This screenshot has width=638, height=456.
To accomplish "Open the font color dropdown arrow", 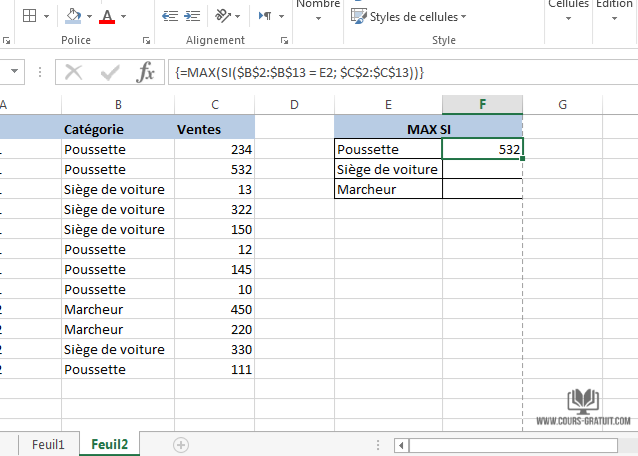I will pyautogui.click(x=123, y=17).
